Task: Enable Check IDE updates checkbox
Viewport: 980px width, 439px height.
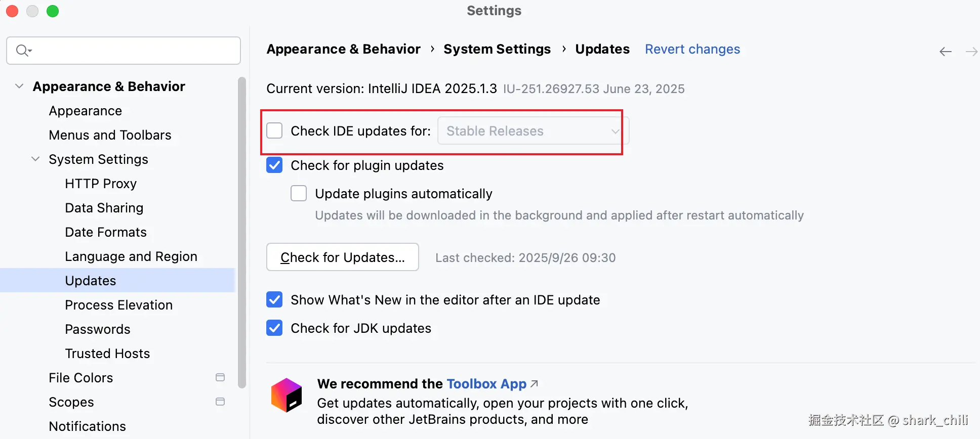Action: pos(274,131)
